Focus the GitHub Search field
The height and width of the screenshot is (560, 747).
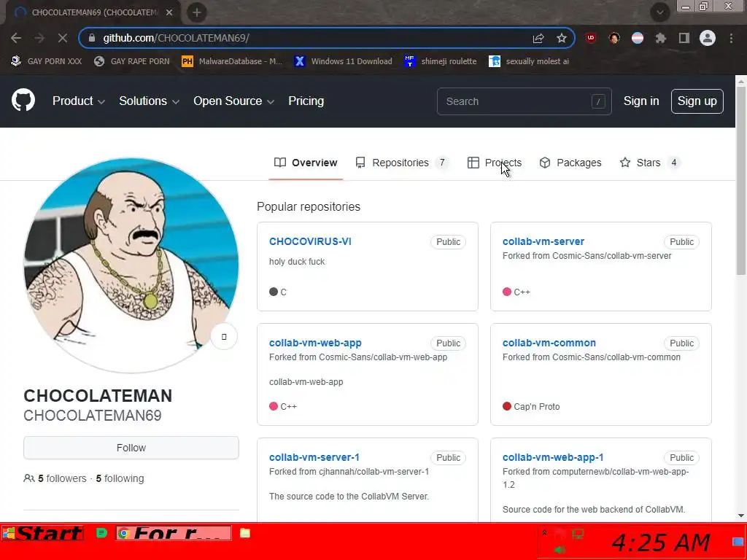pos(524,101)
